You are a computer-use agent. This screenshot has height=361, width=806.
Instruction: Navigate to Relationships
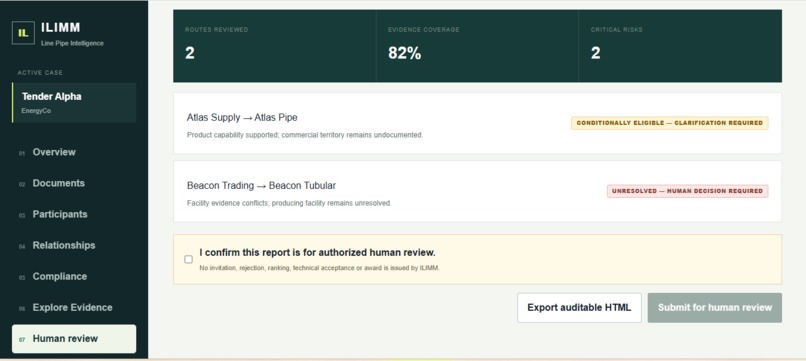74,245
